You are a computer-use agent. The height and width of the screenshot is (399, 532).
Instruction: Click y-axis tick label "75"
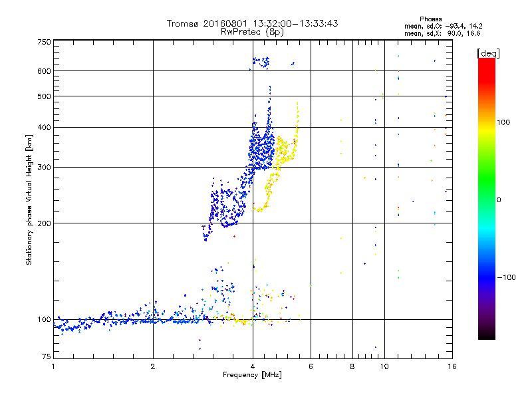tap(47, 356)
